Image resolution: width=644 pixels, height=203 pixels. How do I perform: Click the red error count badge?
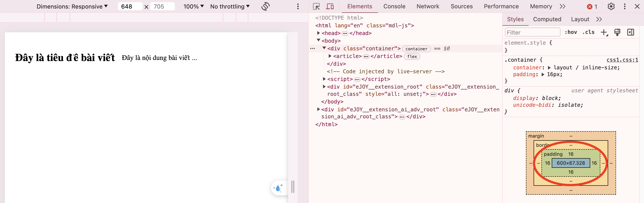(592, 7)
